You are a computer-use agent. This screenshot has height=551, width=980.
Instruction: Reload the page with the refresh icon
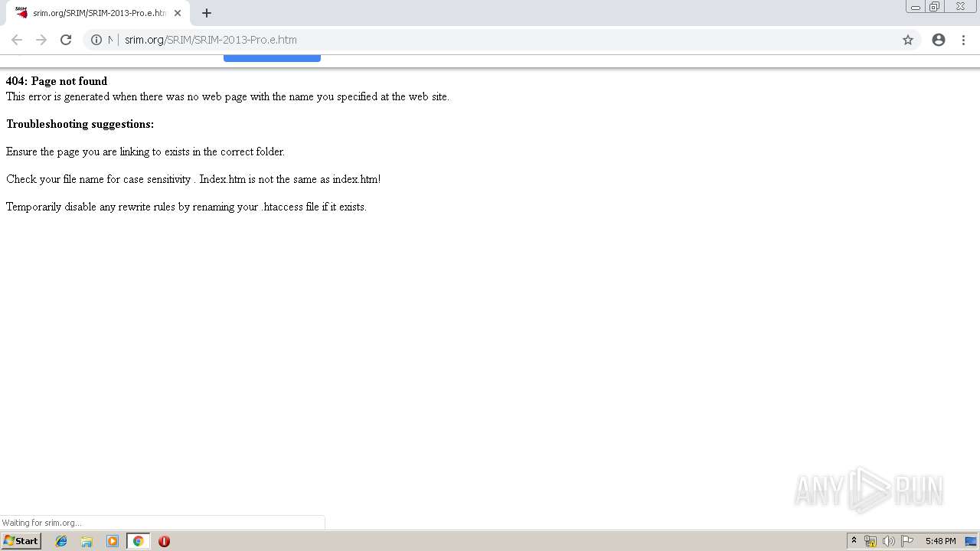click(x=66, y=40)
